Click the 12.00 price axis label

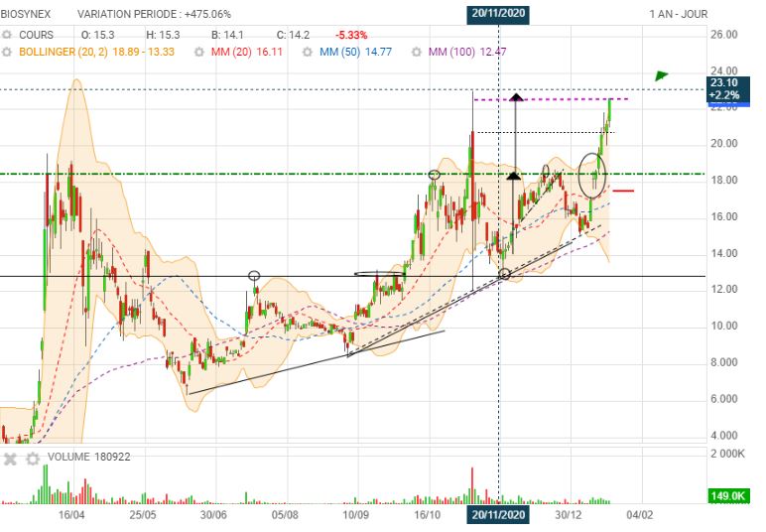(724, 289)
